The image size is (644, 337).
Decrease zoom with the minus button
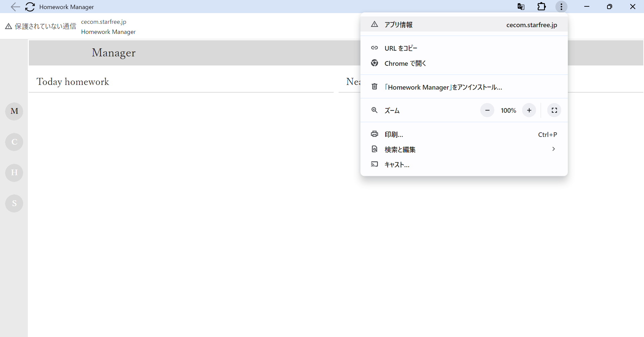487,110
